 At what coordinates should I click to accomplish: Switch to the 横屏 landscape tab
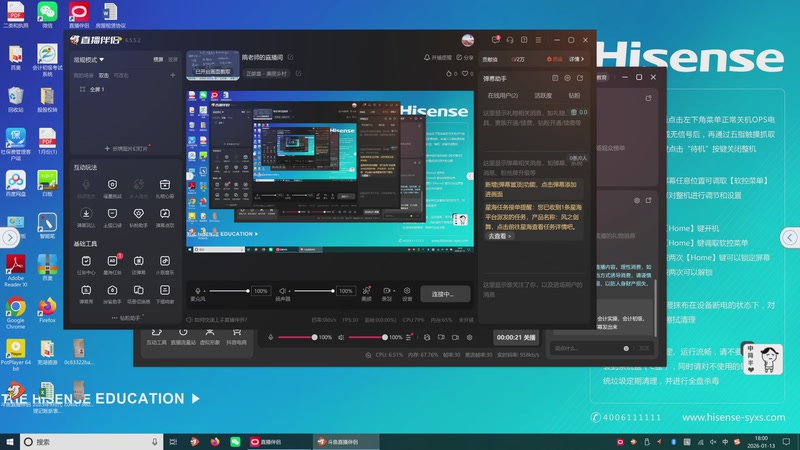tap(159, 60)
